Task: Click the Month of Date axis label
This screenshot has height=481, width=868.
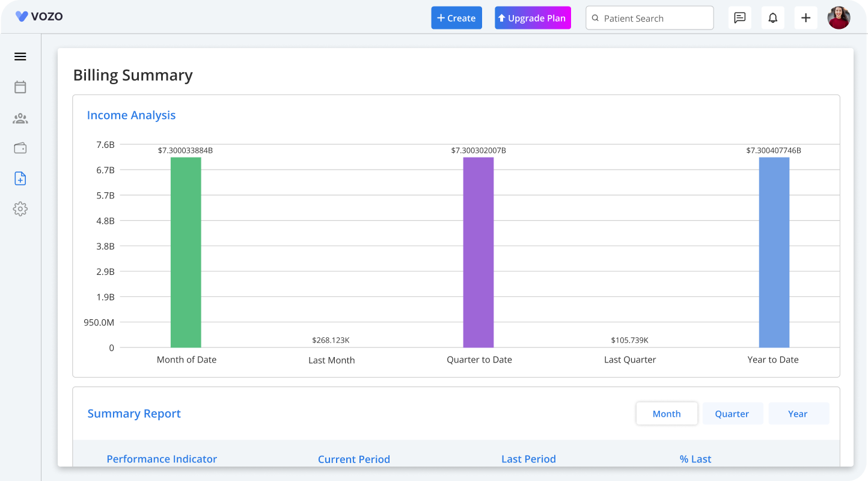Action: (186, 360)
